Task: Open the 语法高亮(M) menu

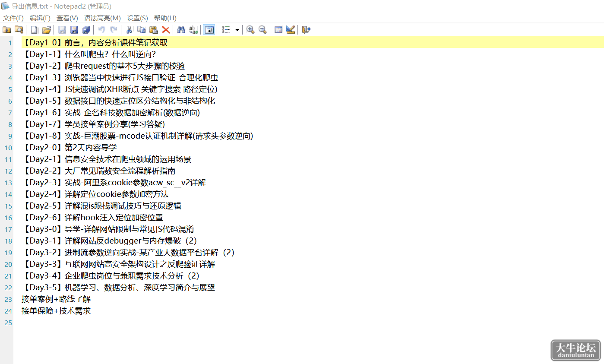Action: [x=102, y=18]
